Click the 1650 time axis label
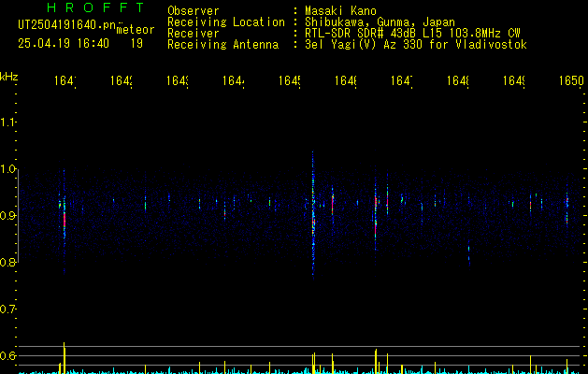 571,80
